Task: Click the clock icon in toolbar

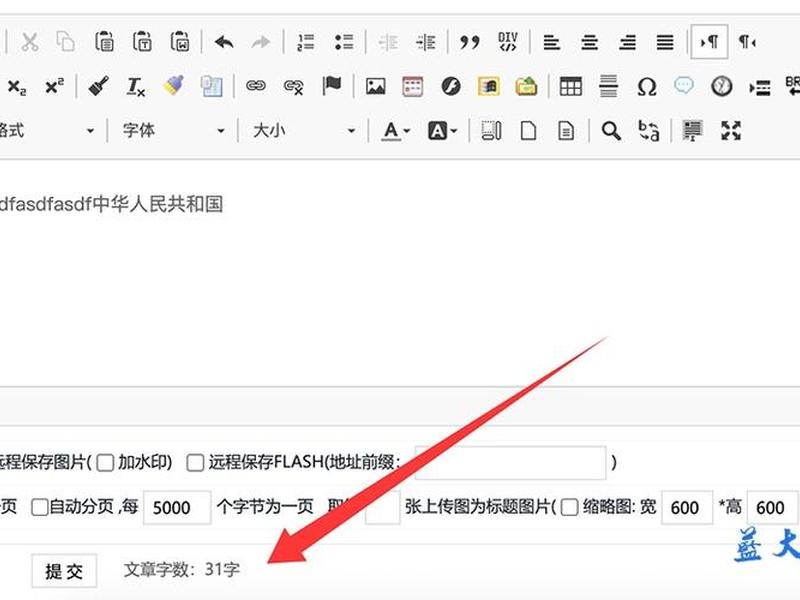Action: (721, 86)
